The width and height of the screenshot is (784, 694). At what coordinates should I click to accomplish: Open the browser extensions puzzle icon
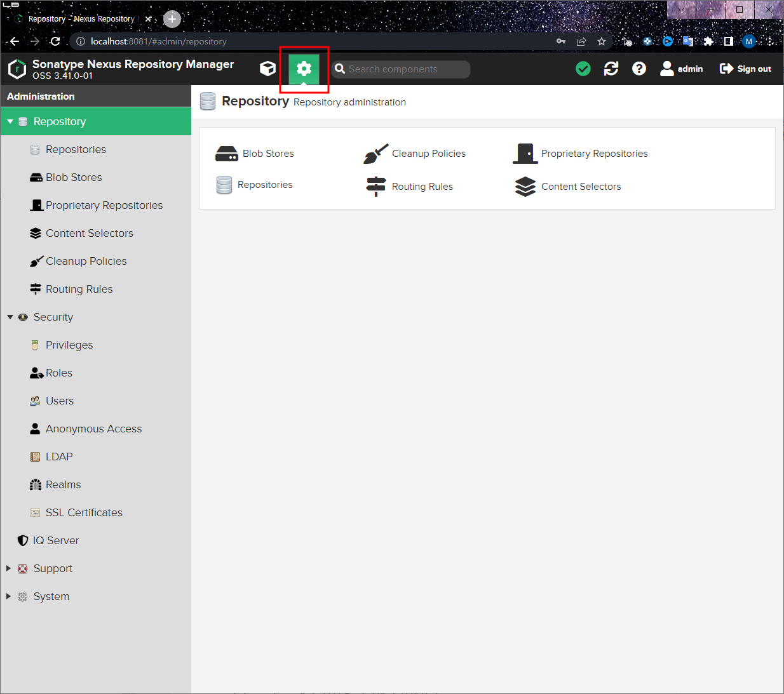coord(708,41)
